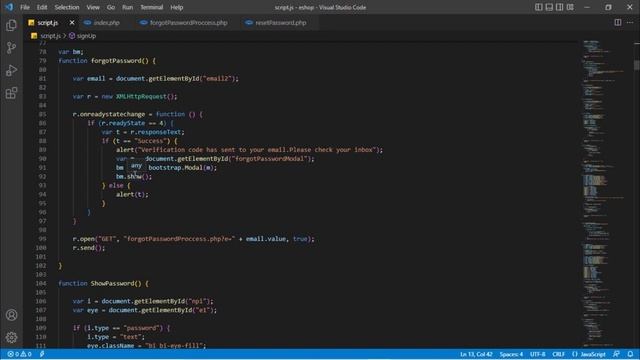Click the ShowPassword function name
640x360 pixels.
click(x=112, y=283)
